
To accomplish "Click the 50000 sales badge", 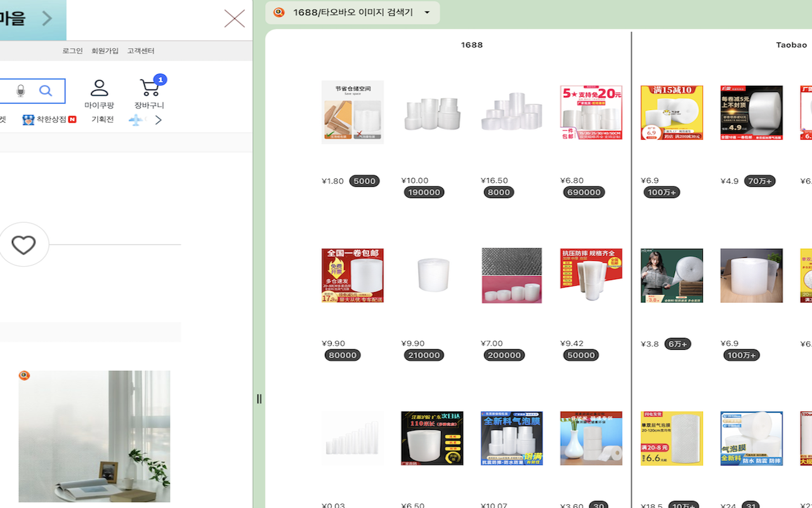I will point(581,355).
